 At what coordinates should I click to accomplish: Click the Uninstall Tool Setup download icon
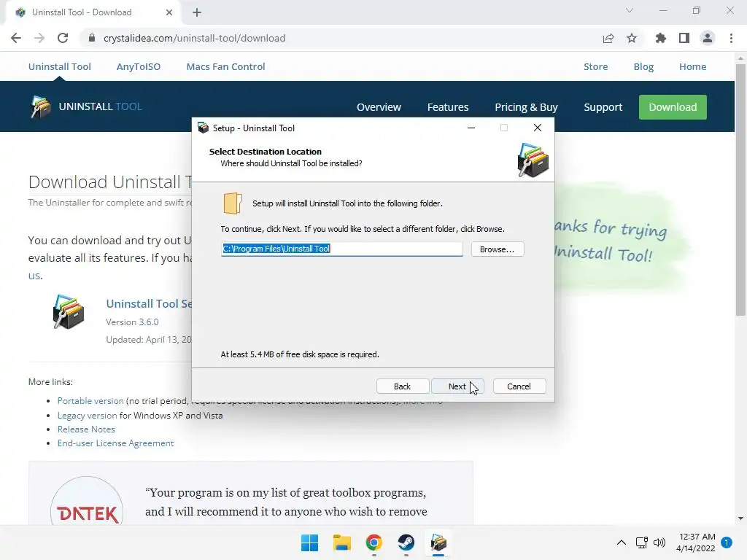tap(69, 312)
